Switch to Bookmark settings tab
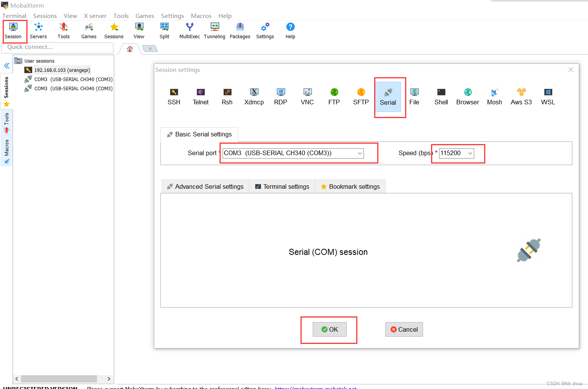 click(x=350, y=186)
